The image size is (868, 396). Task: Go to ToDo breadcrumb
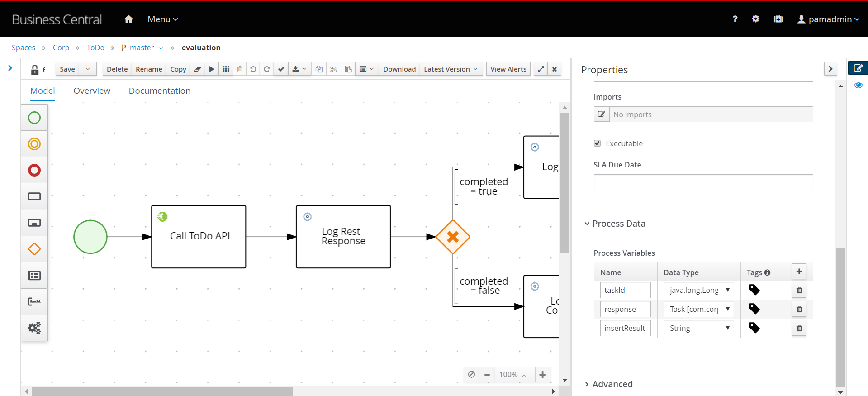pyautogui.click(x=95, y=48)
